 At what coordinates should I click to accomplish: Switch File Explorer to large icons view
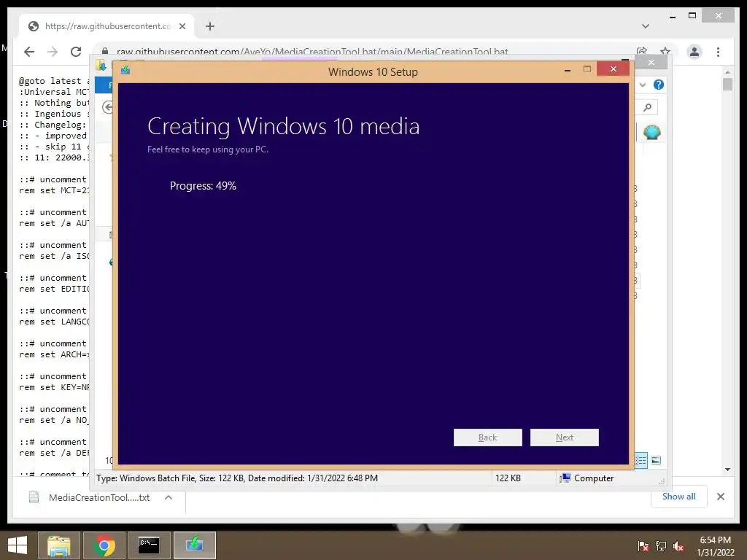point(656,460)
